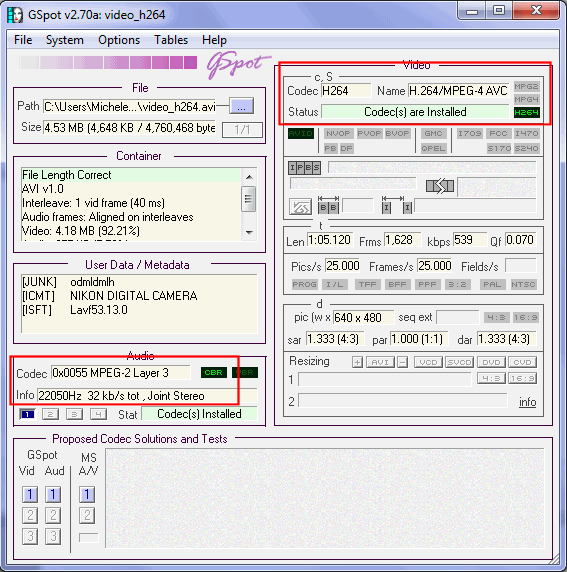Click the Resizing AVI button
The image size is (567, 572).
tap(380, 362)
